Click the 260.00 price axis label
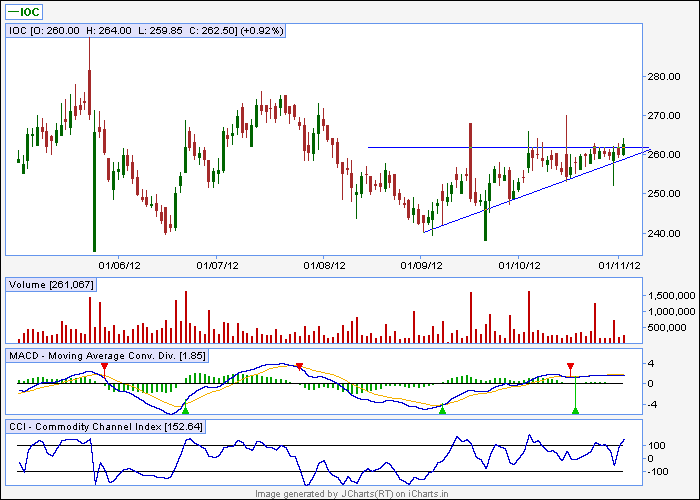Image resolution: width=700 pixels, height=500 pixels. pyautogui.click(x=664, y=155)
